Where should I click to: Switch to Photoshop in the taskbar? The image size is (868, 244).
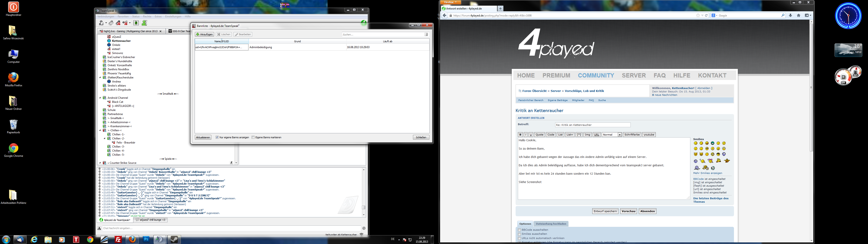(146, 239)
